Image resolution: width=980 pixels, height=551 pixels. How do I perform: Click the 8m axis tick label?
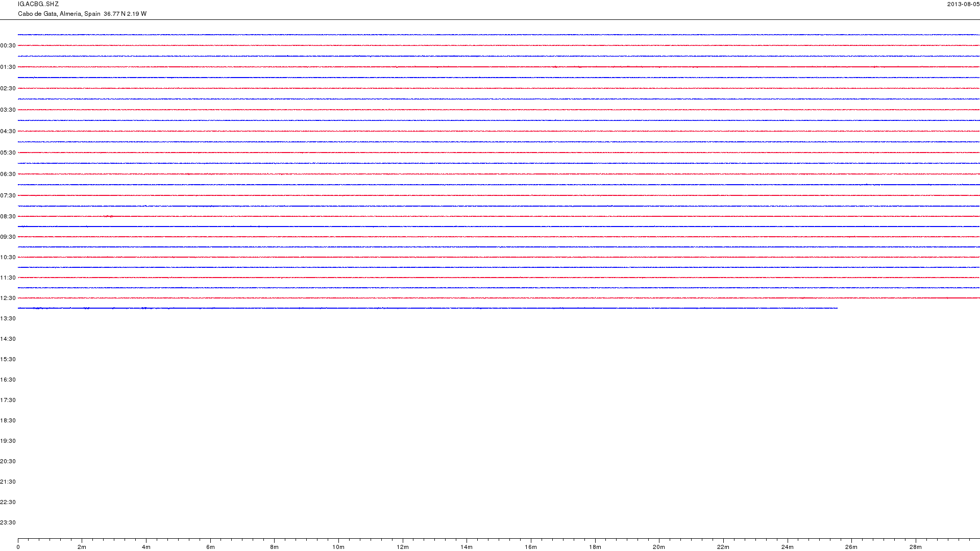point(275,547)
